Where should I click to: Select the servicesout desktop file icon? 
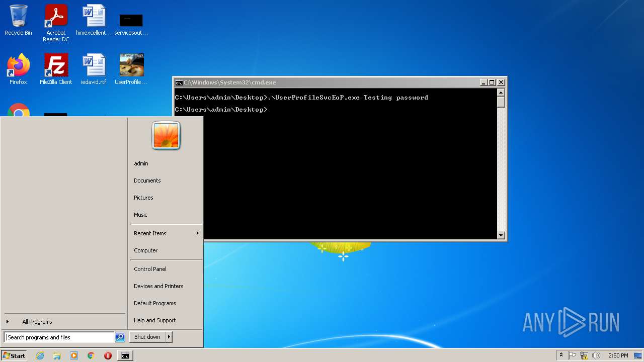click(x=131, y=23)
